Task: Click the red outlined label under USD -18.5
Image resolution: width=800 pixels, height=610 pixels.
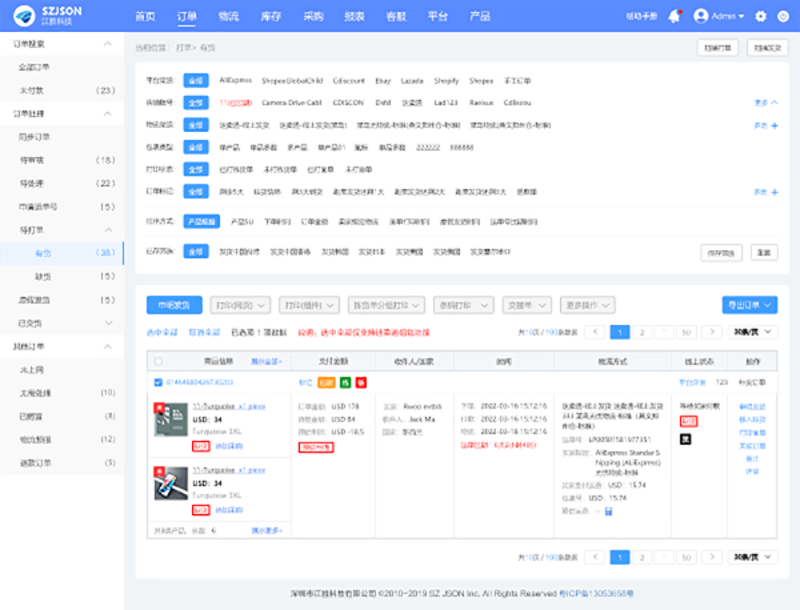Action: 316,447
